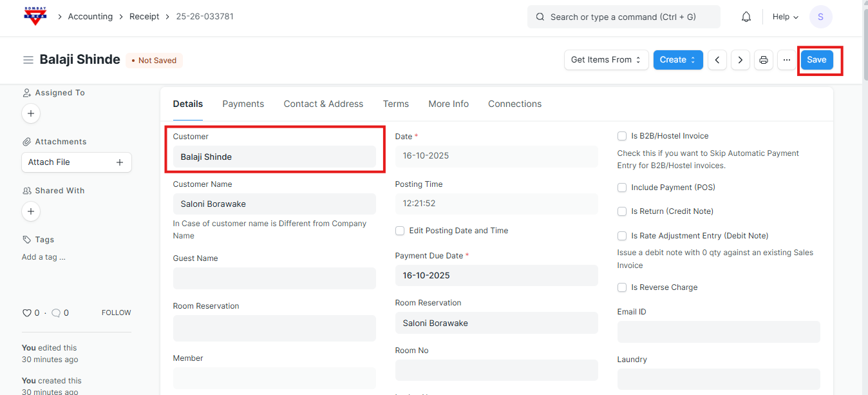Screen dimensions: 868x395
Task: Toggle the sidebar hamburger menu icon
Action: pos(28,60)
